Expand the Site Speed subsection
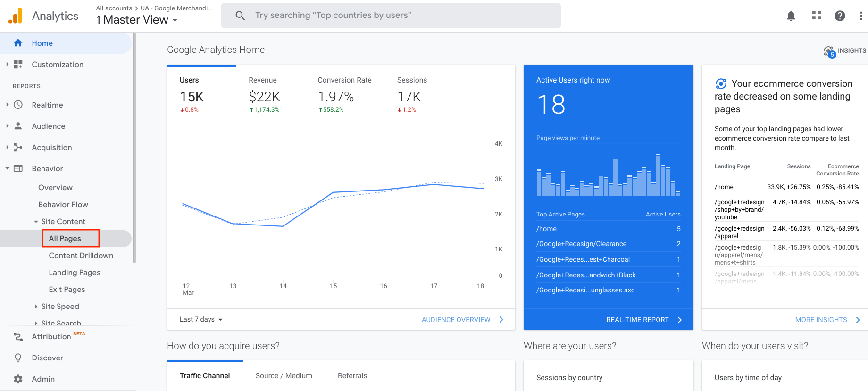This screenshot has height=391, width=868. 36,307
